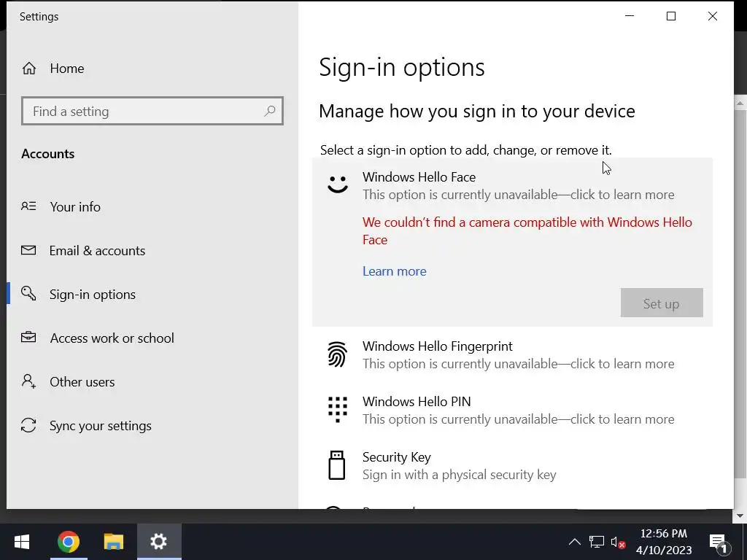Click the scrollbar up arrow
Viewport: 747px width, 560px height.
point(740,102)
